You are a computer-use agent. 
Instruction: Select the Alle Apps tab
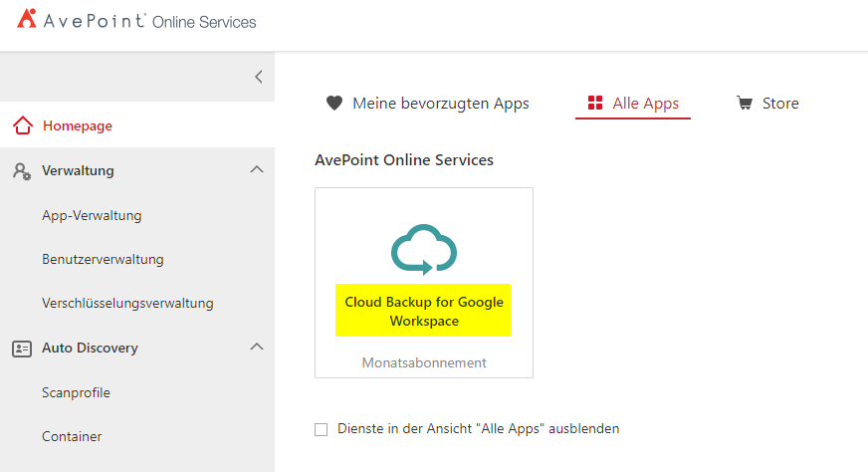tap(645, 104)
